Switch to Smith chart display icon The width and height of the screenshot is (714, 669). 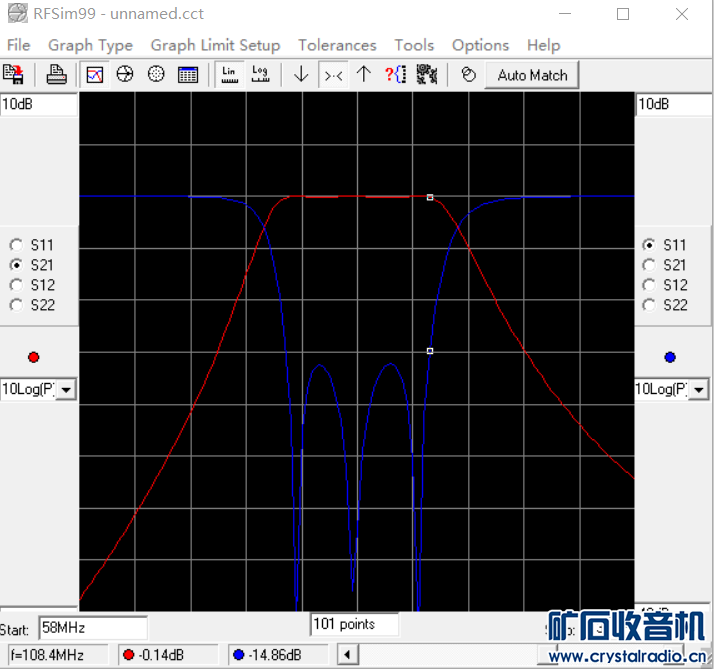125,74
